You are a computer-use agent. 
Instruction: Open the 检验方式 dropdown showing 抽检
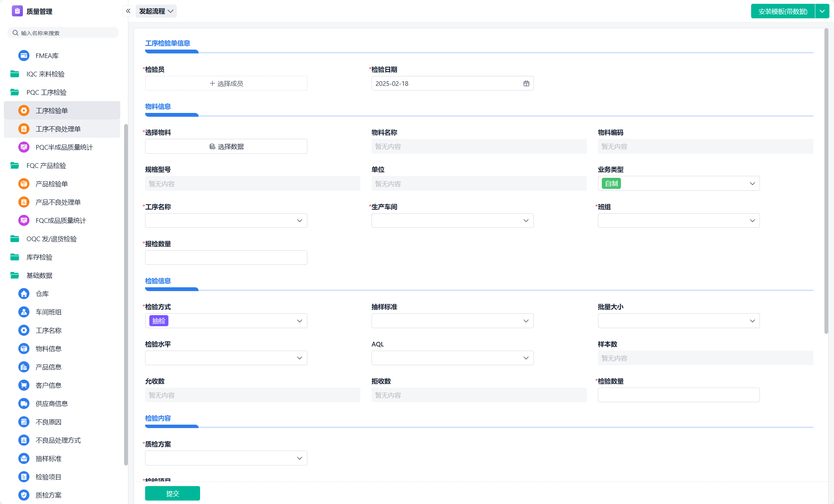pos(226,321)
